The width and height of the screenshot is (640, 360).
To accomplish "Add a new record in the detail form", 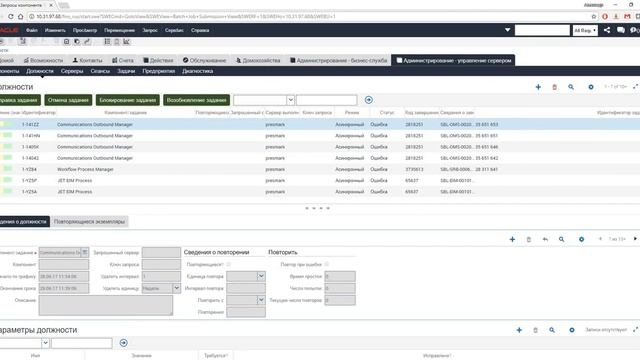I will point(512,239).
